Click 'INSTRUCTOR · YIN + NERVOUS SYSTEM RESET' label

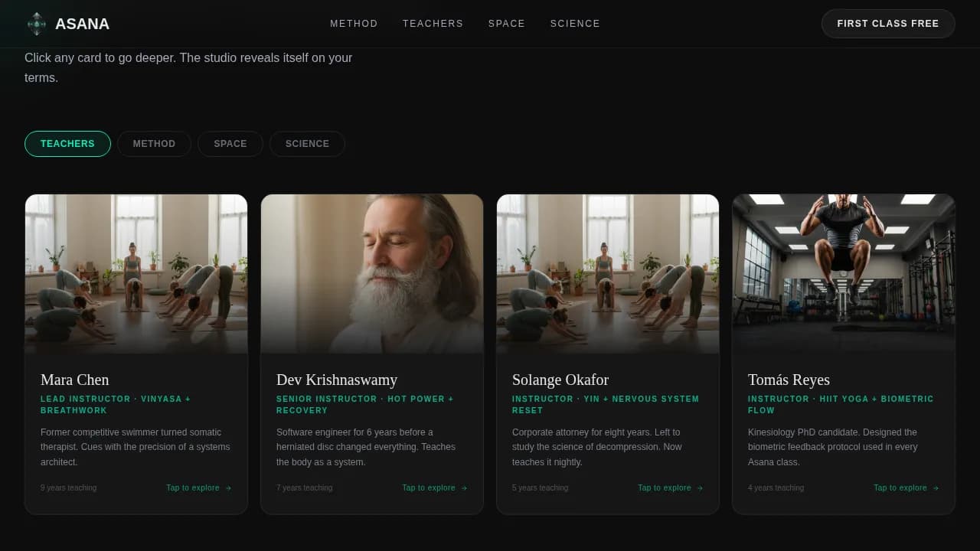606,405
